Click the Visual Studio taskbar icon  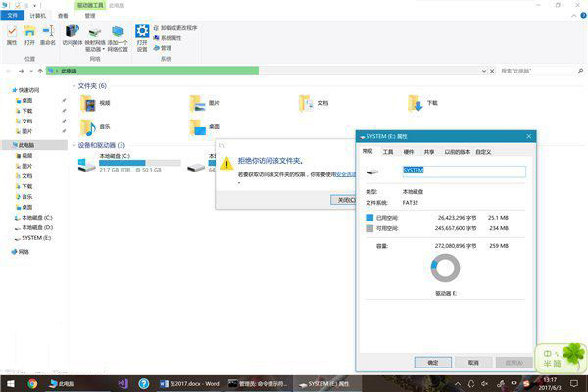point(122,383)
